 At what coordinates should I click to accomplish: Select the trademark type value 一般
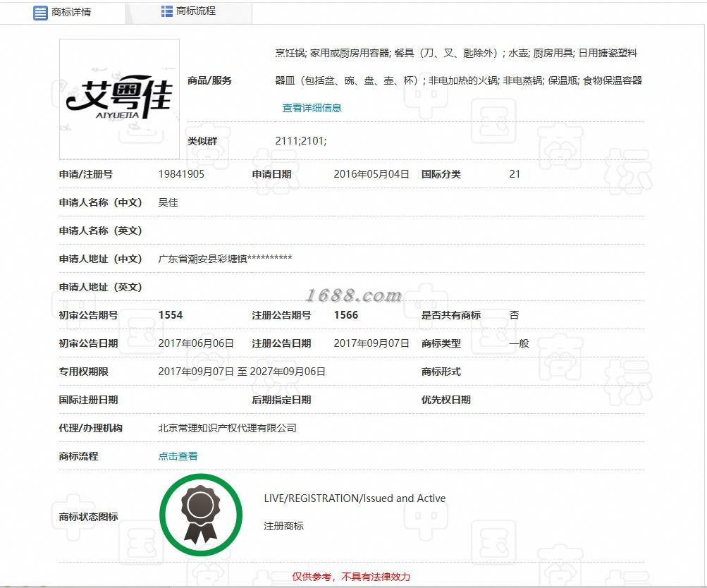(519, 343)
